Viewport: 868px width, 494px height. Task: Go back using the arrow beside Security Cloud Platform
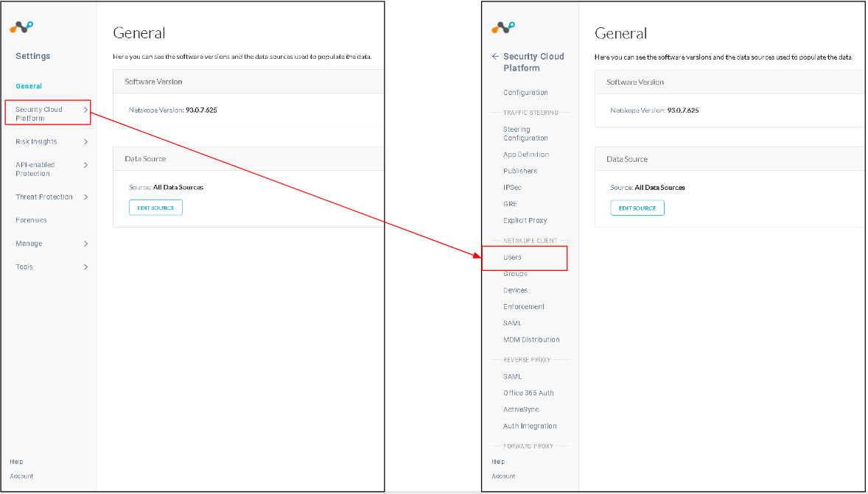click(x=495, y=56)
